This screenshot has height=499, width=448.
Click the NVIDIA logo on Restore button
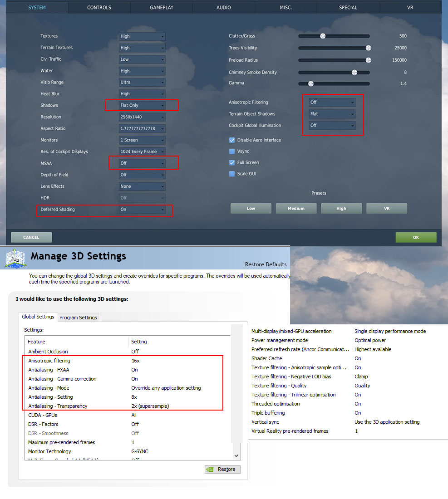click(210, 470)
